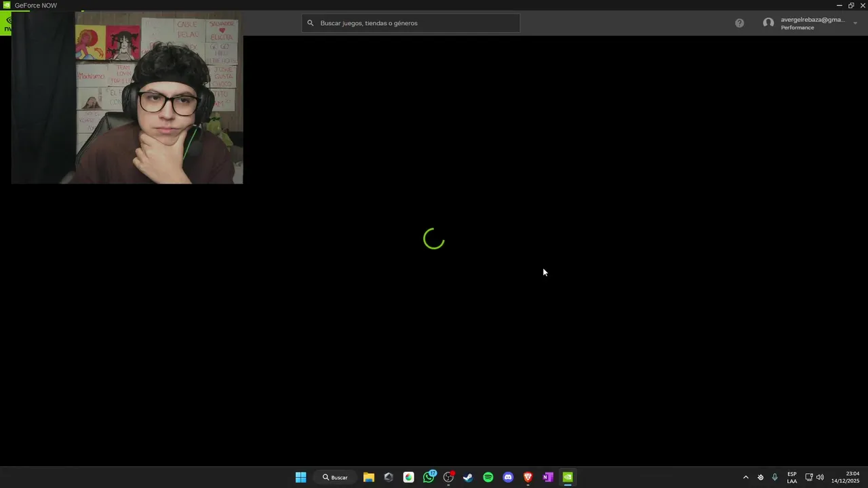This screenshot has height=488, width=868.
Task: Open Discord from the taskbar
Action: point(508,477)
